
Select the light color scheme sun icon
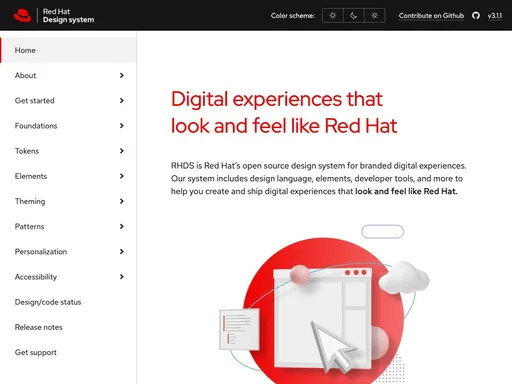tap(333, 16)
